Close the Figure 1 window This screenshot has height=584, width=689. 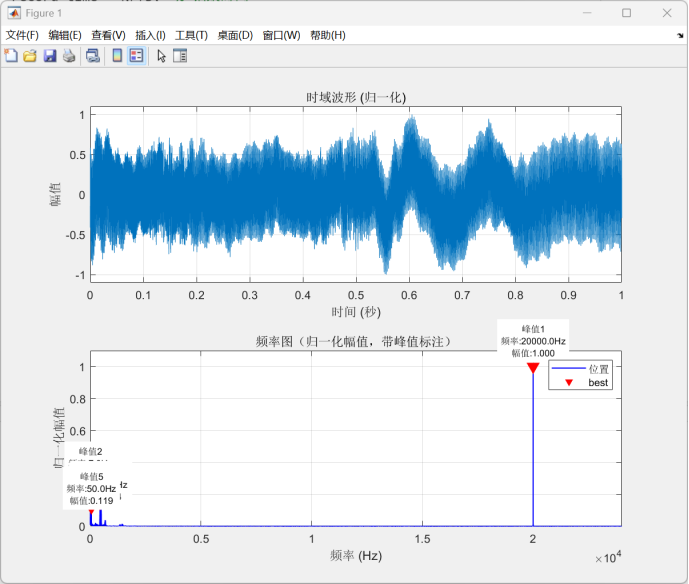pos(667,13)
